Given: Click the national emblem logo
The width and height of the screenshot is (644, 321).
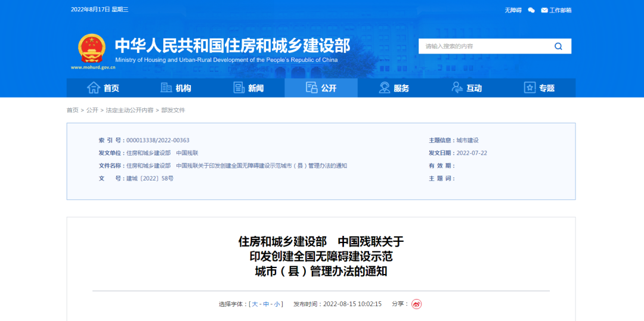Looking at the screenshot, I should pos(91,48).
